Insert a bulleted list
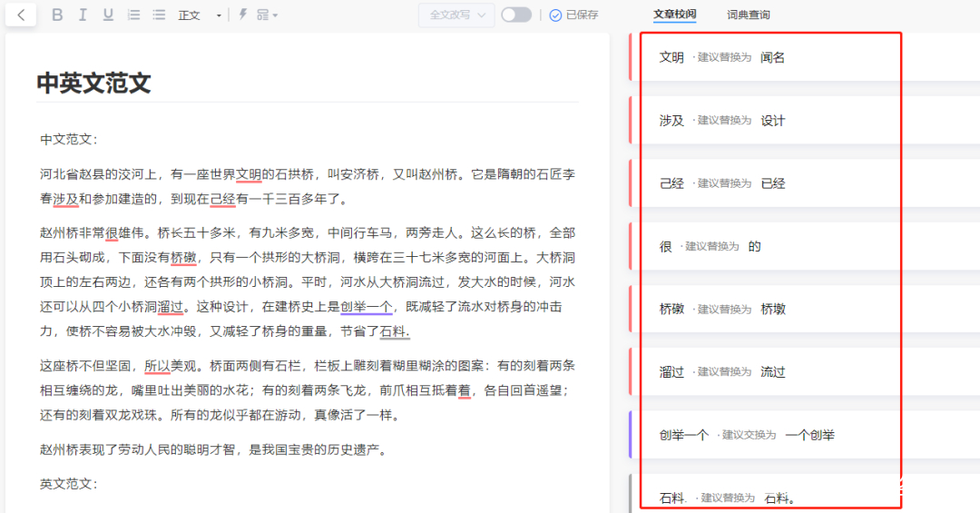The image size is (980, 513). (x=159, y=15)
